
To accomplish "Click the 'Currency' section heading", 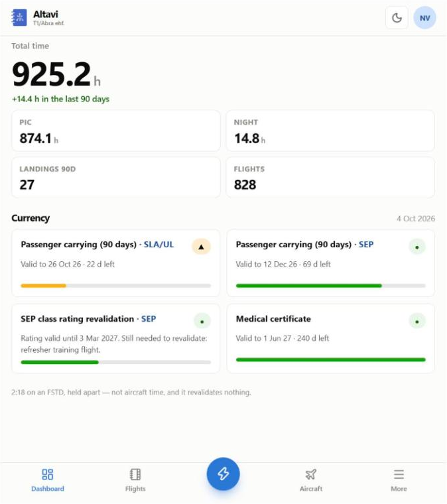I will [31, 218].
